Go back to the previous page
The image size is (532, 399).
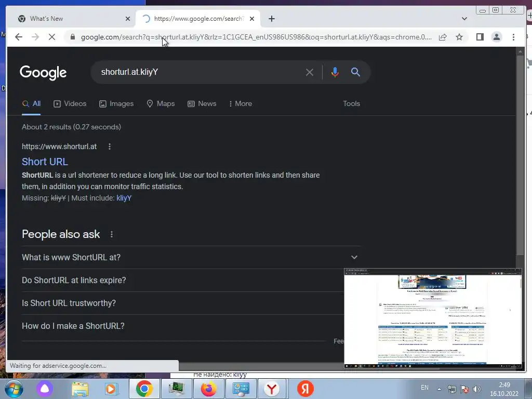19,37
